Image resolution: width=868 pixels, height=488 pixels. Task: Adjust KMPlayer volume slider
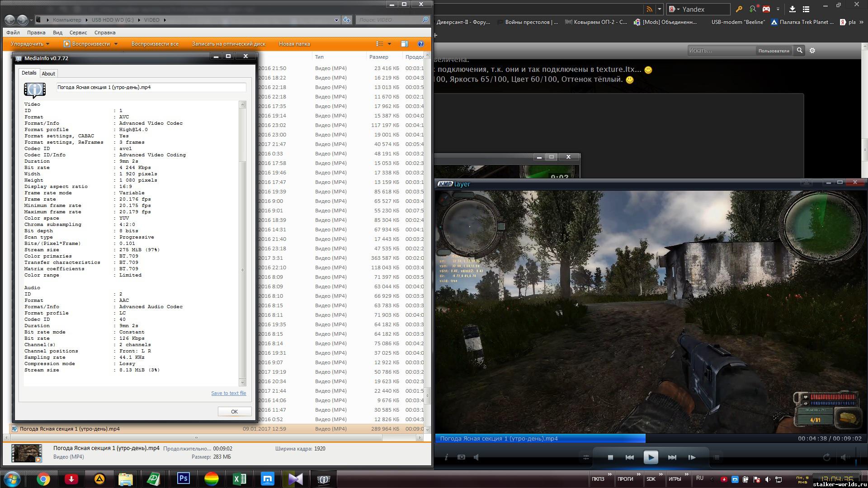pyautogui.click(x=857, y=457)
